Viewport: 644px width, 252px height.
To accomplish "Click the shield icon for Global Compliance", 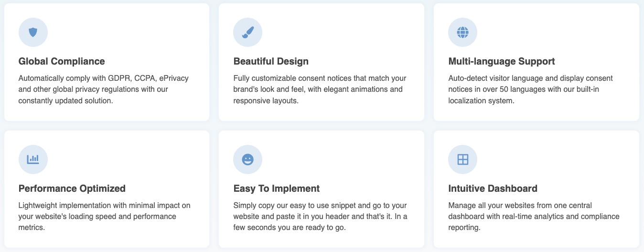I will pos(33,33).
